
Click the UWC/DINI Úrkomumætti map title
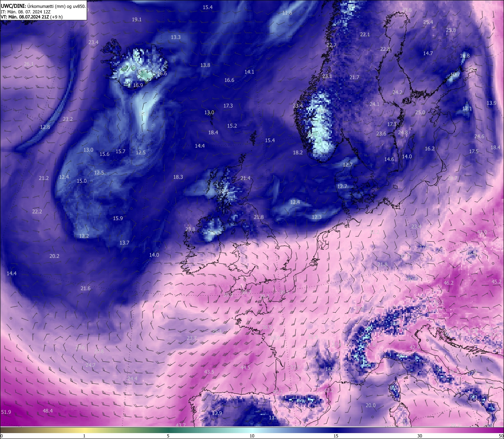tap(43, 6)
